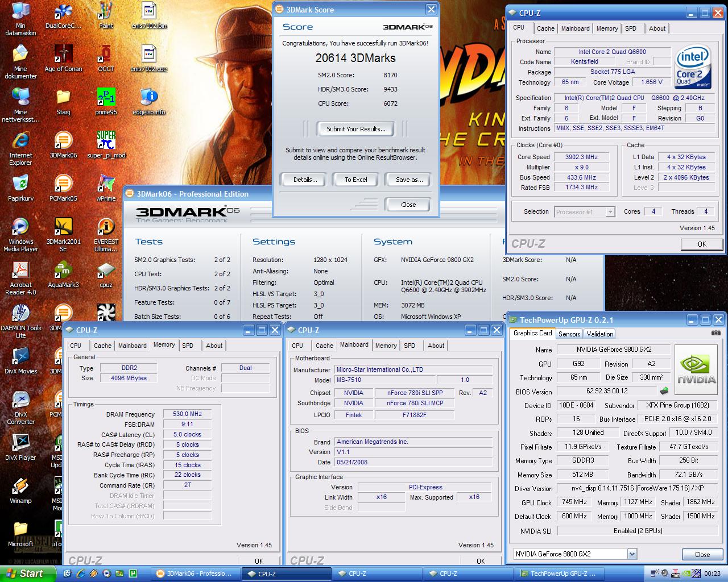
Task: Launch the 3DMark06 desktop shortcut
Action: pos(63,145)
